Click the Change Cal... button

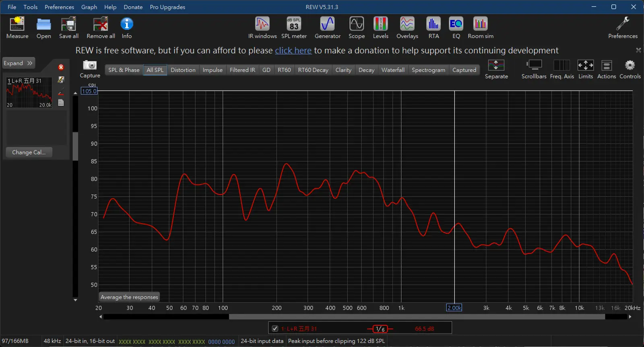point(29,152)
